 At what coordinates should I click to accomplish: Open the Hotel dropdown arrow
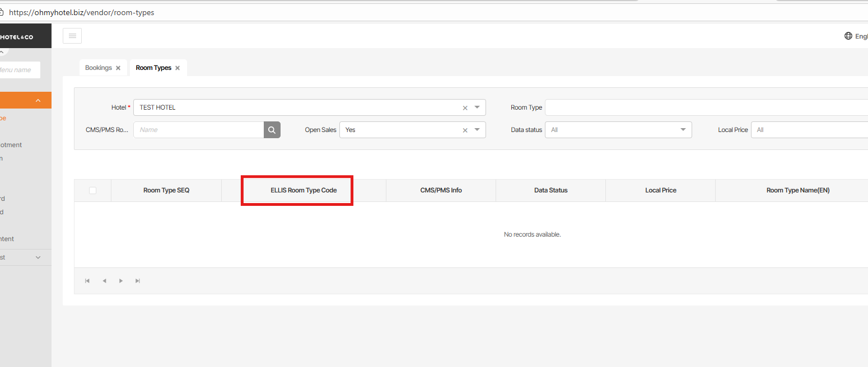(477, 107)
